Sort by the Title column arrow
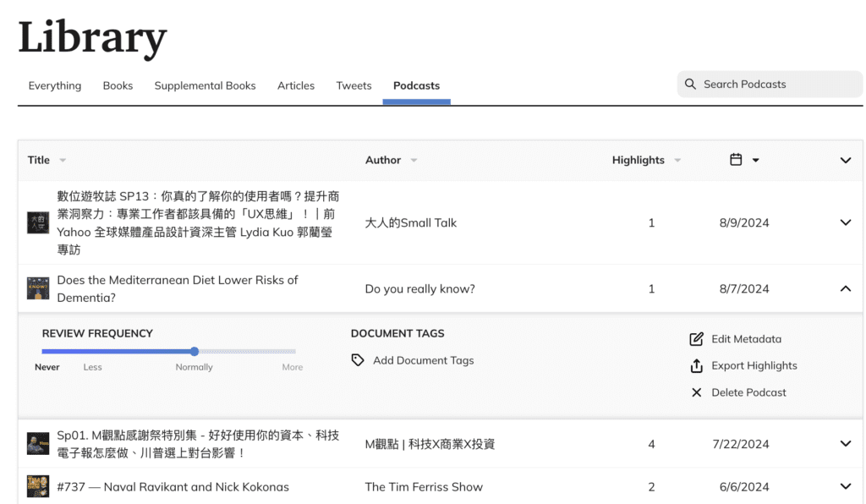Image resolution: width=866 pixels, height=504 pixels. tap(63, 161)
